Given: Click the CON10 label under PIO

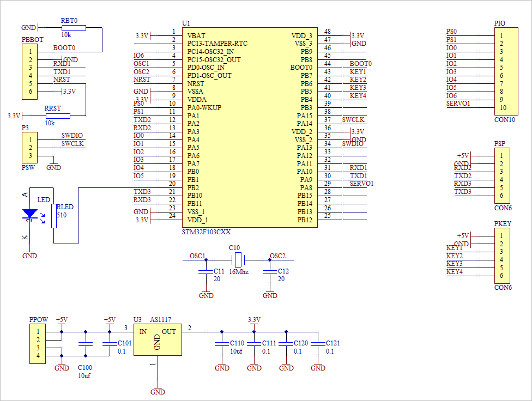Looking at the screenshot, I should coord(505,120).
